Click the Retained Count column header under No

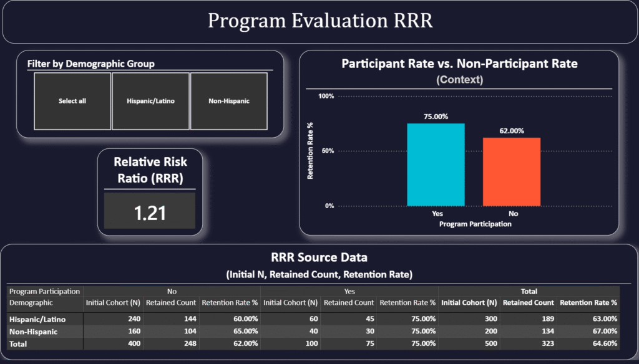pos(171,304)
